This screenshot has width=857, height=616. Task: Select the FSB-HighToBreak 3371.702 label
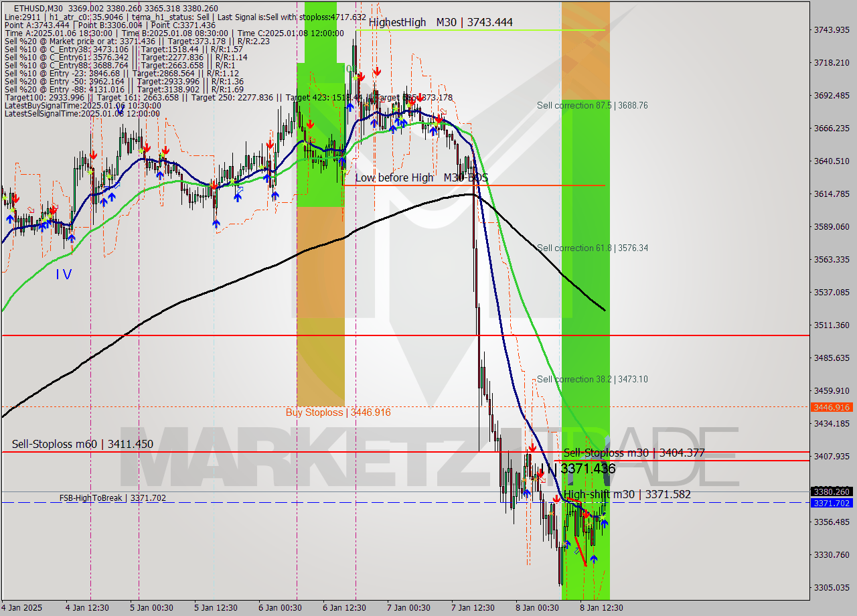click(112, 497)
